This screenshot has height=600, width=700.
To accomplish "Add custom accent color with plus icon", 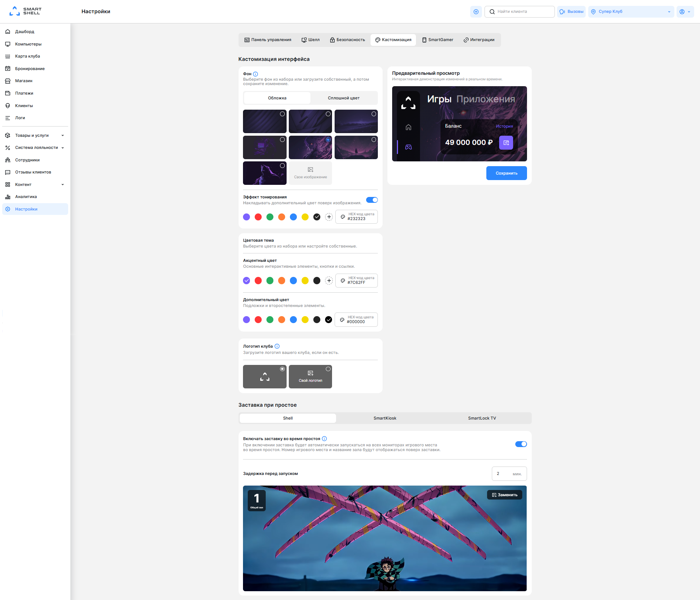I will (x=329, y=281).
